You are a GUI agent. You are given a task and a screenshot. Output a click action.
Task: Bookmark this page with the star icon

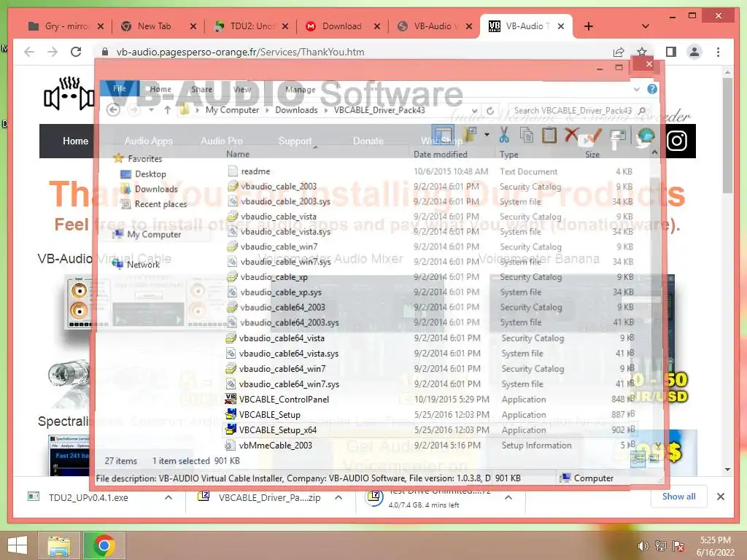(642, 52)
